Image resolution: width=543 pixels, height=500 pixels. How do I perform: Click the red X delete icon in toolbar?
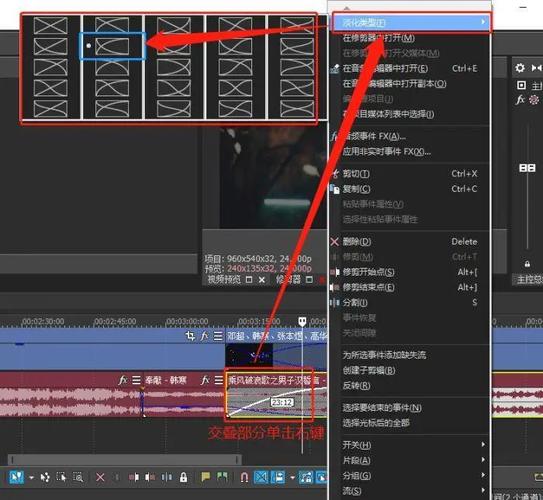click(100, 478)
